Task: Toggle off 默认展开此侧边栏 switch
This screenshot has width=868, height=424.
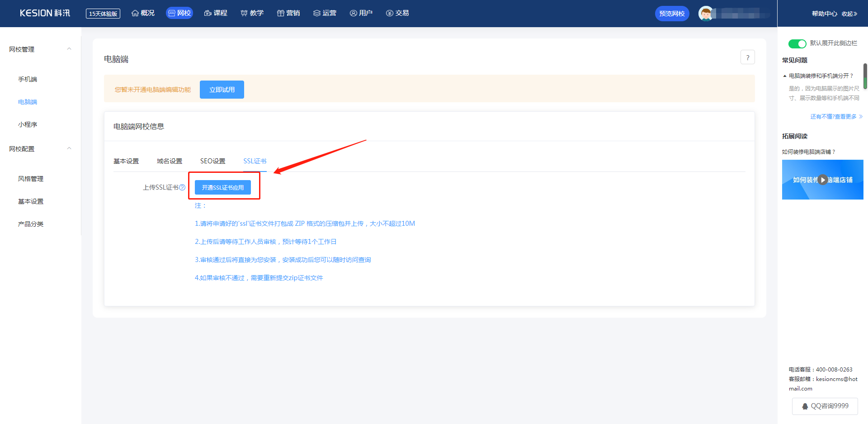Action: (797, 43)
